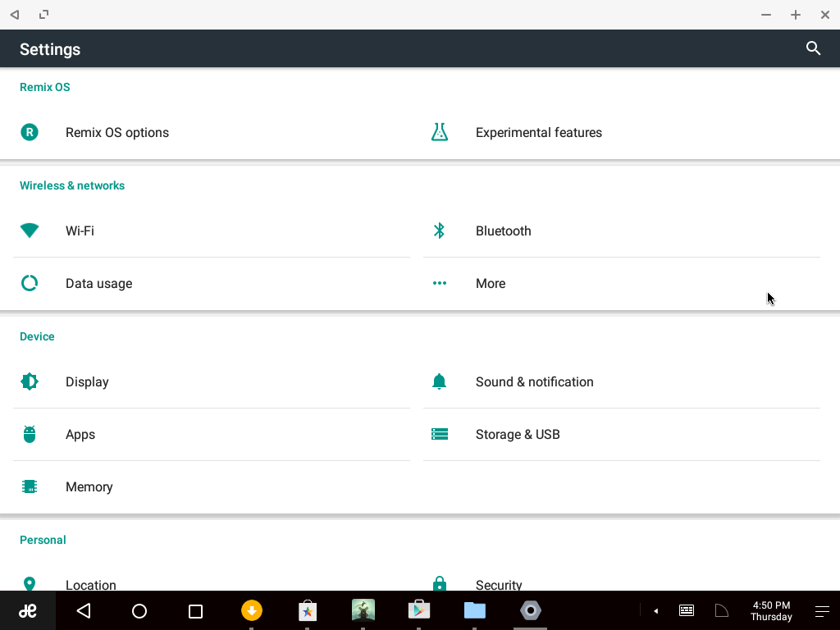The height and width of the screenshot is (630, 840).
Task: Open the "Experimental features" label
Action: tap(538, 132)
